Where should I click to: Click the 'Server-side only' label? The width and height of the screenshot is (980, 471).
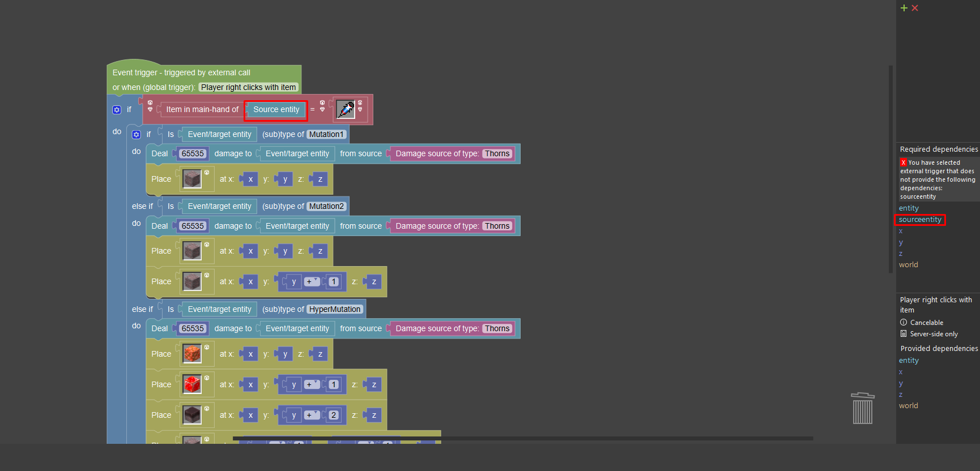pyautogui.click(x=934, y=334)
